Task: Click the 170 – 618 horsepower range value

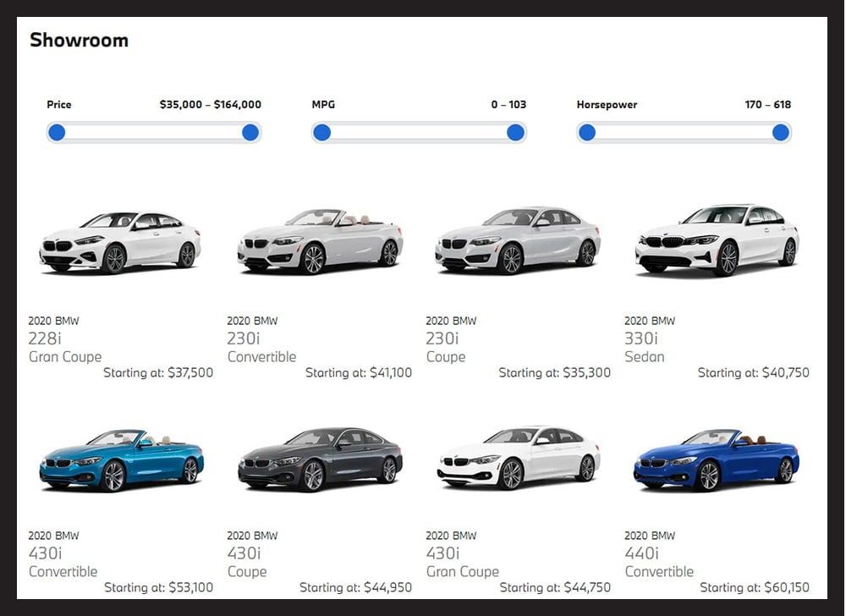Action: (x=768, y=105)
